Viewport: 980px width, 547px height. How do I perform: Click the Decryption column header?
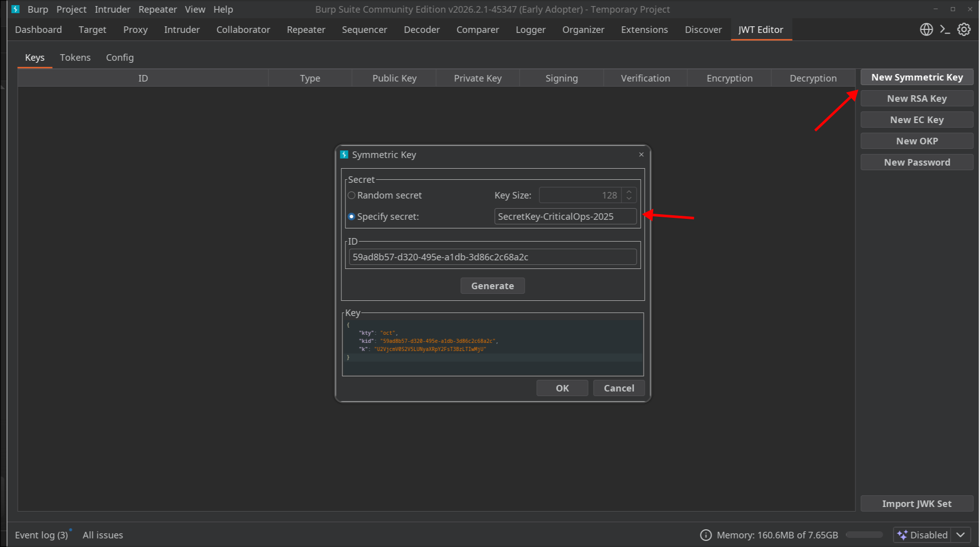pos(813,78)
